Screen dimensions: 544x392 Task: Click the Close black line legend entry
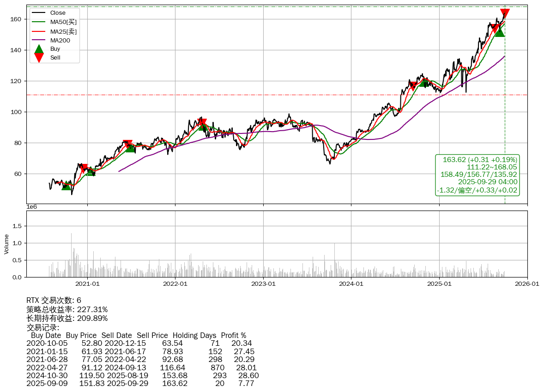coord(58,13)
